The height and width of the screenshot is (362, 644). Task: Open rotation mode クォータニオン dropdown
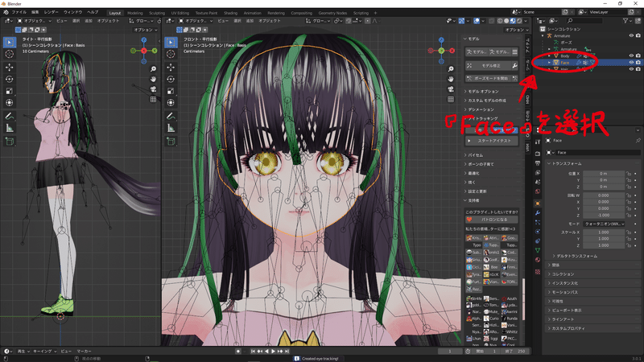(604, 224)
